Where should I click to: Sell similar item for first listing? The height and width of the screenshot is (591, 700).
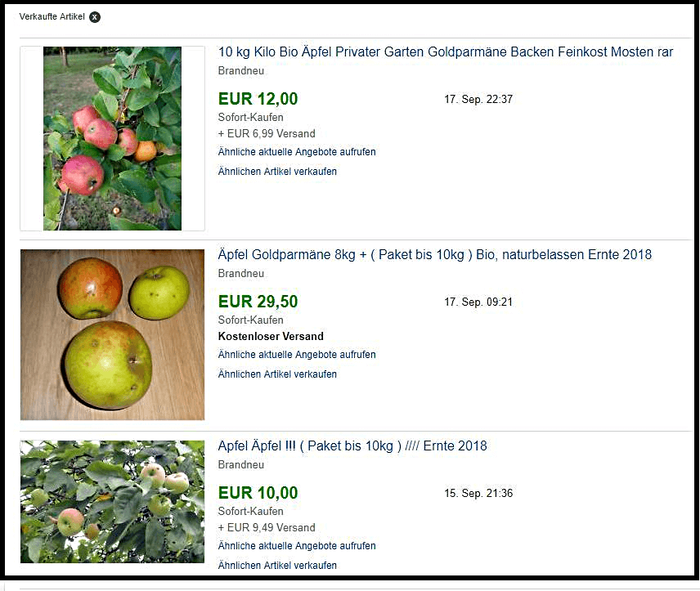[x=277, y=172]
